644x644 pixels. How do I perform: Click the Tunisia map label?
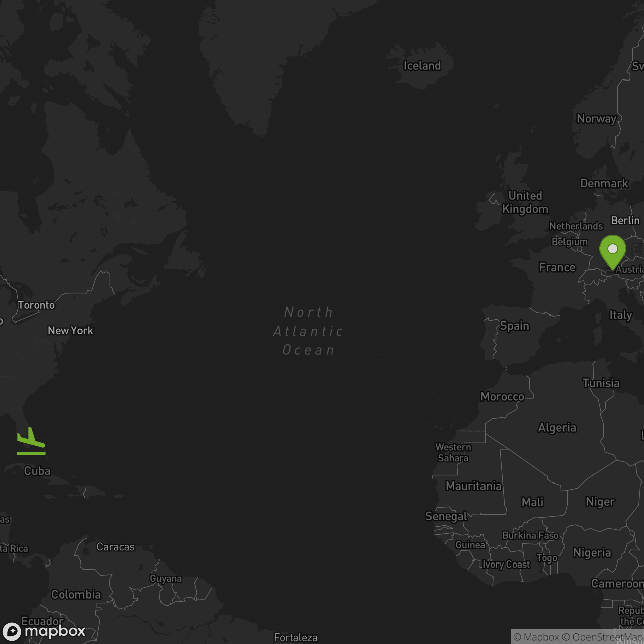(601, 383)
